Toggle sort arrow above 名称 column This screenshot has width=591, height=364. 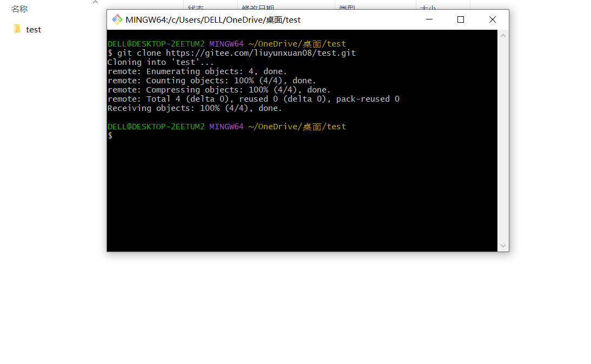[x=96, y=2]
